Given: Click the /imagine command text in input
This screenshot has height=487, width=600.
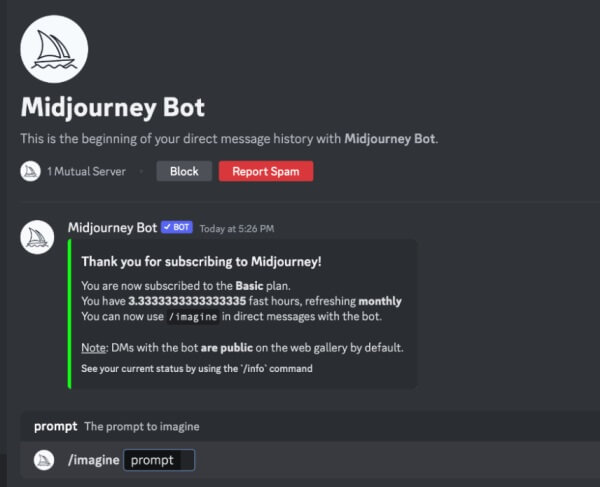Looking at the screenshot, I should (94, 460).
